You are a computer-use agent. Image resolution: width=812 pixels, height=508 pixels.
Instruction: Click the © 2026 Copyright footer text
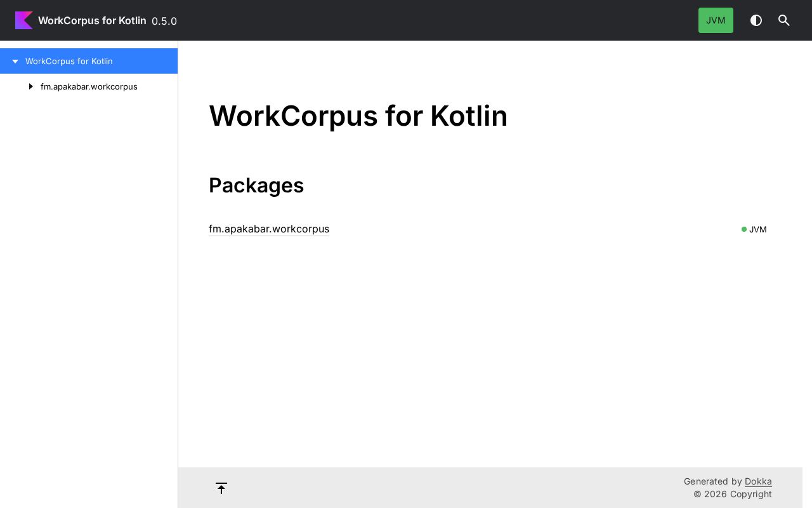click(733, 494)
